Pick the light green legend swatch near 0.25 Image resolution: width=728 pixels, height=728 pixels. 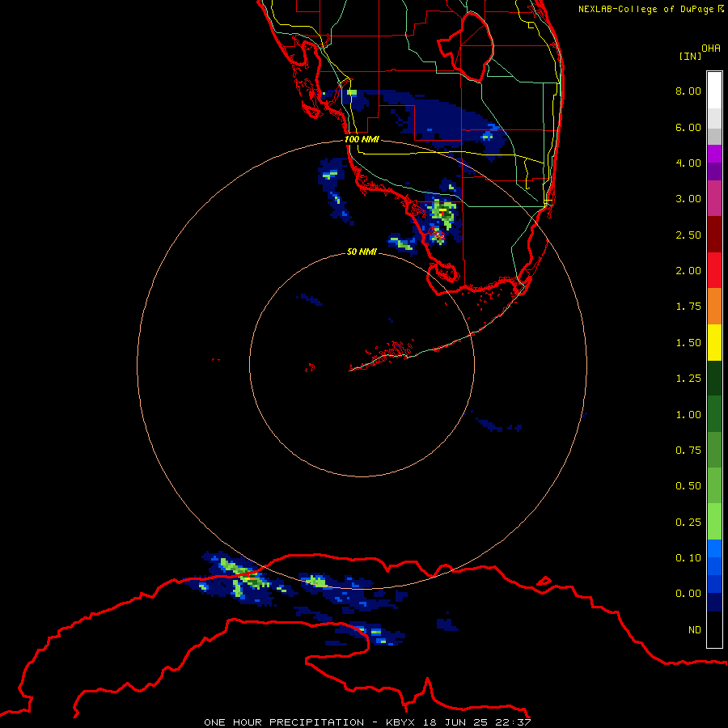[x=714, y=522]
